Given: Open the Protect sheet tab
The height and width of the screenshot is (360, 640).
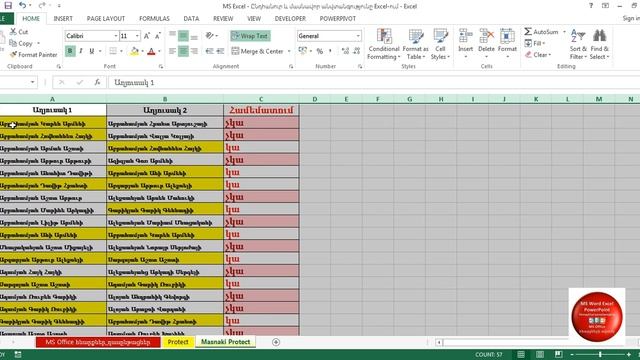Looking at the screenshot, I should pyautogui.click(x=178, y=342).
